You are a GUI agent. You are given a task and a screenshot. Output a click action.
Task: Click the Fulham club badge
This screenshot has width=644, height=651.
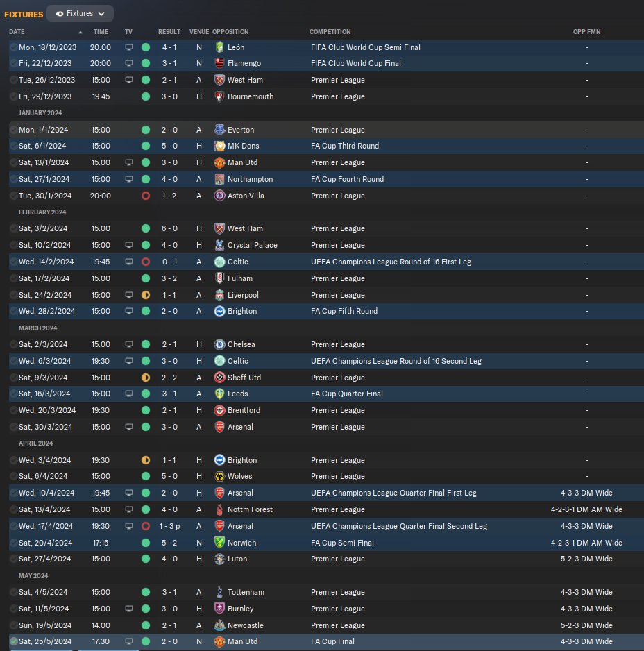click(219, 278)
